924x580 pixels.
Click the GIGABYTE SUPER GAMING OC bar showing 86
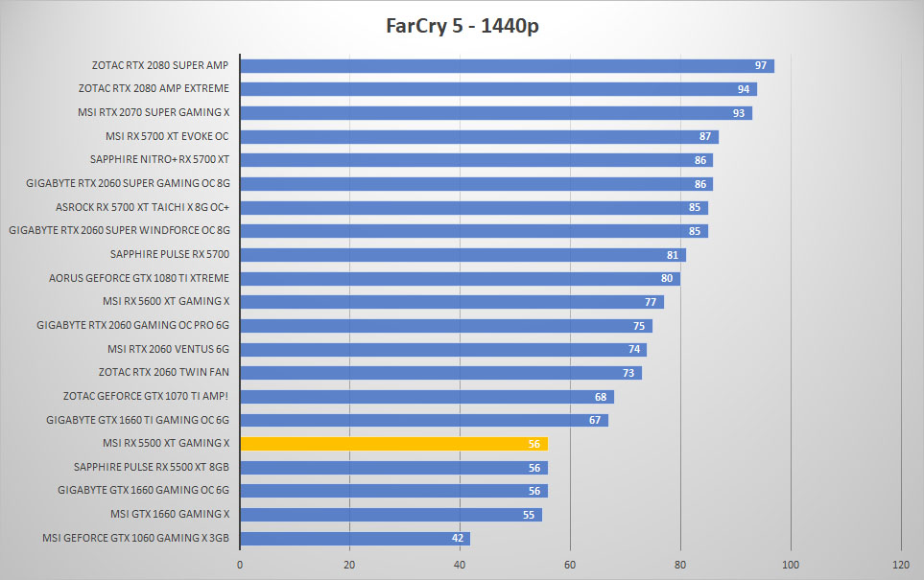click(477, 184)
